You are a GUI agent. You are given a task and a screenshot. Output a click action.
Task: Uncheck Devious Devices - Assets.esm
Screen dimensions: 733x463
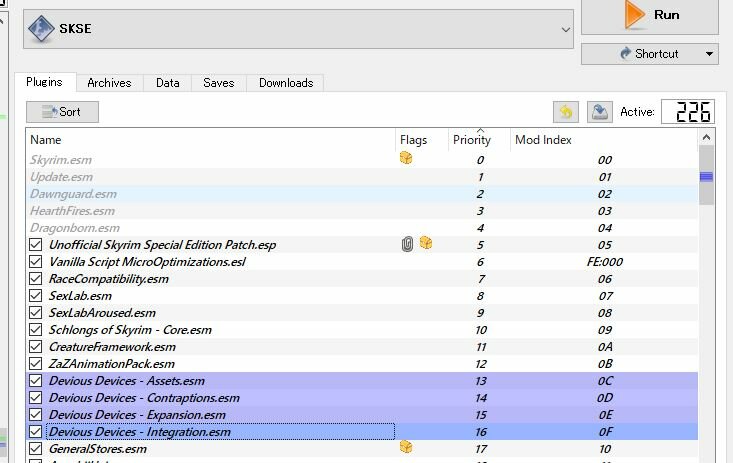pyautogui.click(x=36, y=381)
